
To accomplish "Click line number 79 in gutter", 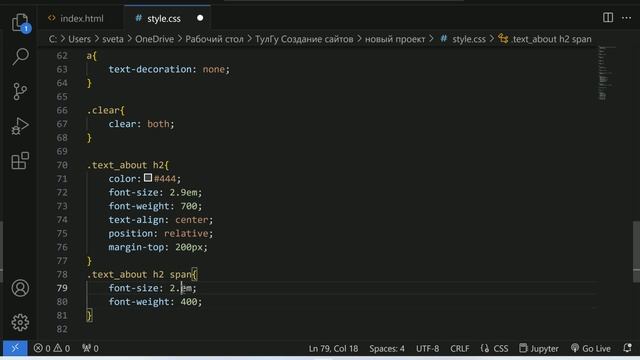I will tap(62, 288).
